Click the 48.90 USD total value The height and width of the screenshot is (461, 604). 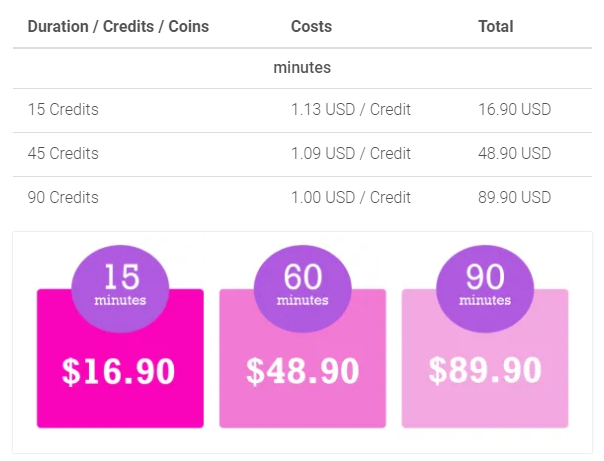(515, 153)
